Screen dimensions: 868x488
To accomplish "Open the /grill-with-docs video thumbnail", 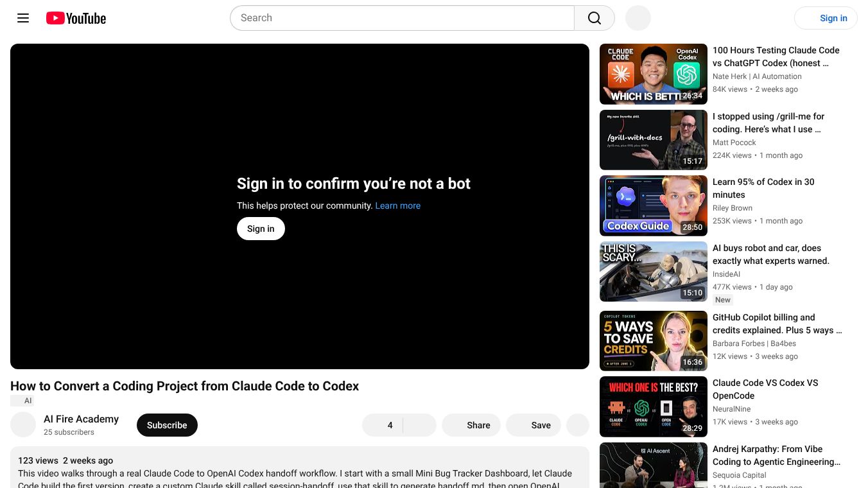I will (x=654, y=140).
